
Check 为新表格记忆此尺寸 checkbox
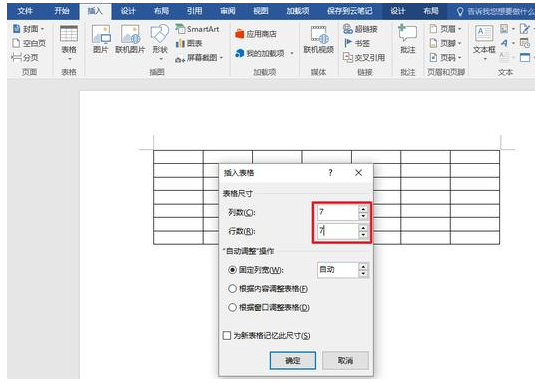227,336
